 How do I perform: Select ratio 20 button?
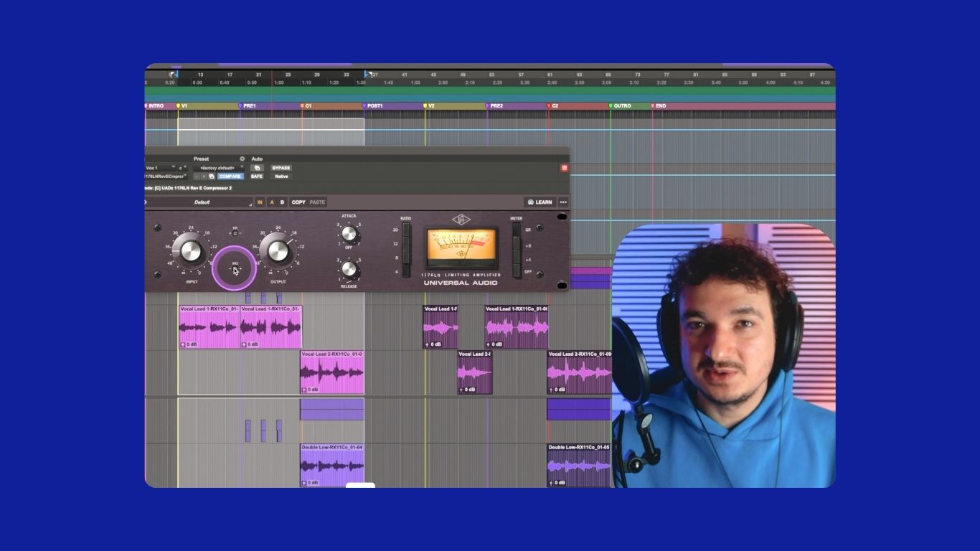pos(406,230)
